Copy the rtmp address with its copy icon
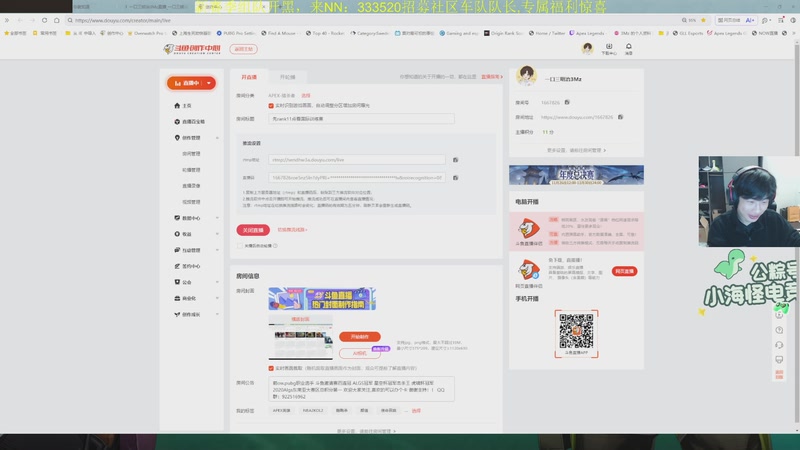 pyautogui.click(x=456, y=160)
